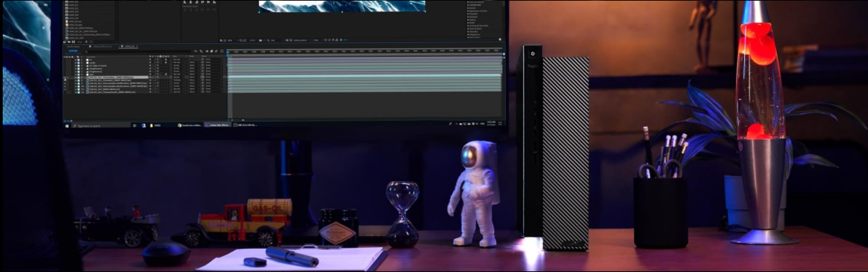The image size is (868, 272).
Task: Click the Layer Name column header
Action: (x=91, y=57)
